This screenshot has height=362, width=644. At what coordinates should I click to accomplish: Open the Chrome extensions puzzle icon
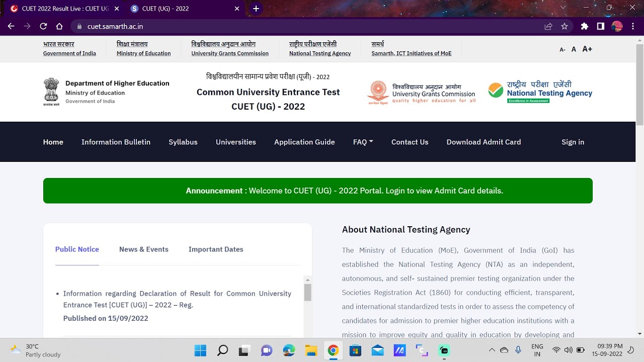tap(585, 26)
